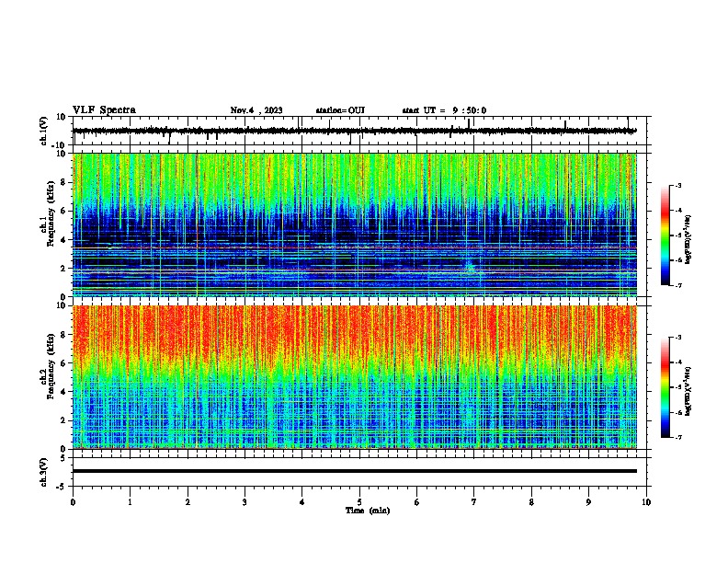Image resolution: width=728 pixels, height=563 pixels.
Task: Click the ch.1 colorbar log(PSD) unit label
Action: (x=688, y=239)
